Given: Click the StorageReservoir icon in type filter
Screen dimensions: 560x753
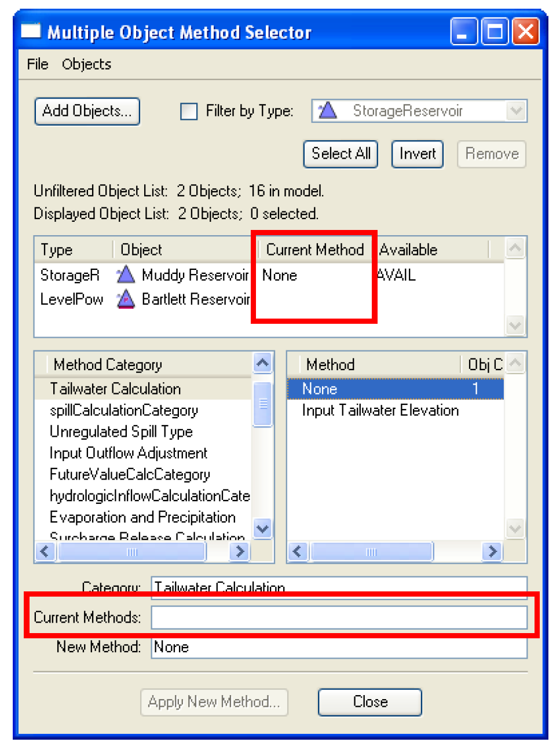Looking at the screenshot, I should 328,111.
